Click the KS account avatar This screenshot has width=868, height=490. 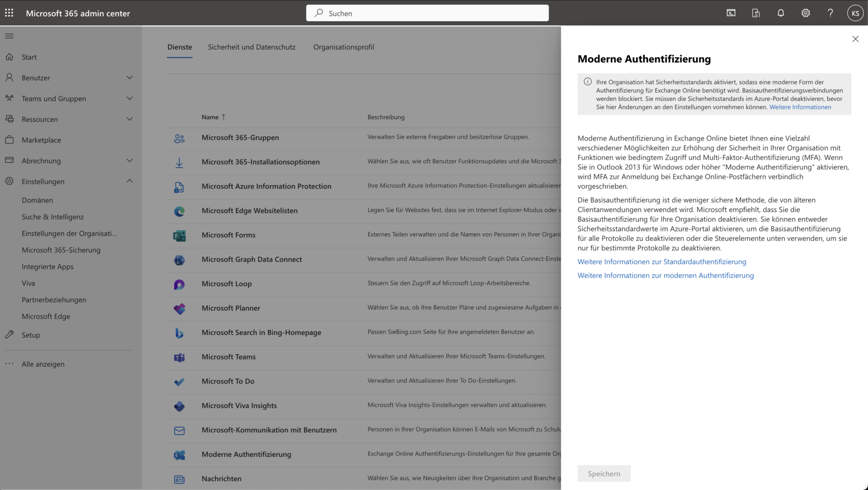coord(855,13)
